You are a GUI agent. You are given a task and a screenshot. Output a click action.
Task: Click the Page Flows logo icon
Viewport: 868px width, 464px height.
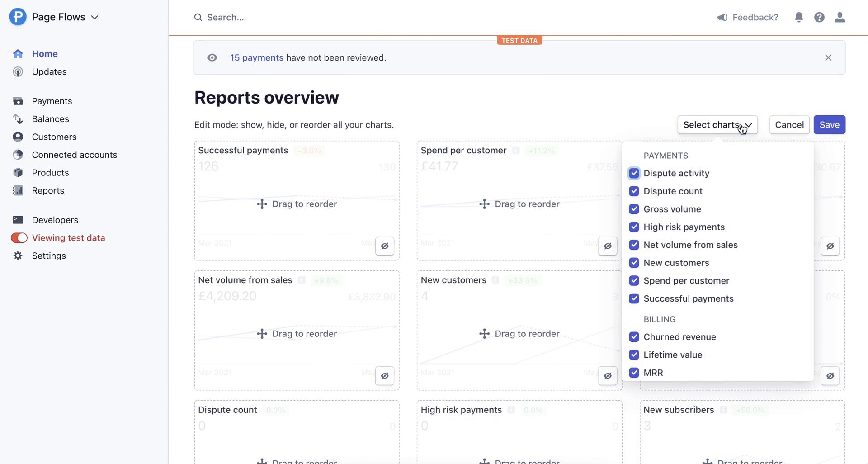(18, 17)
